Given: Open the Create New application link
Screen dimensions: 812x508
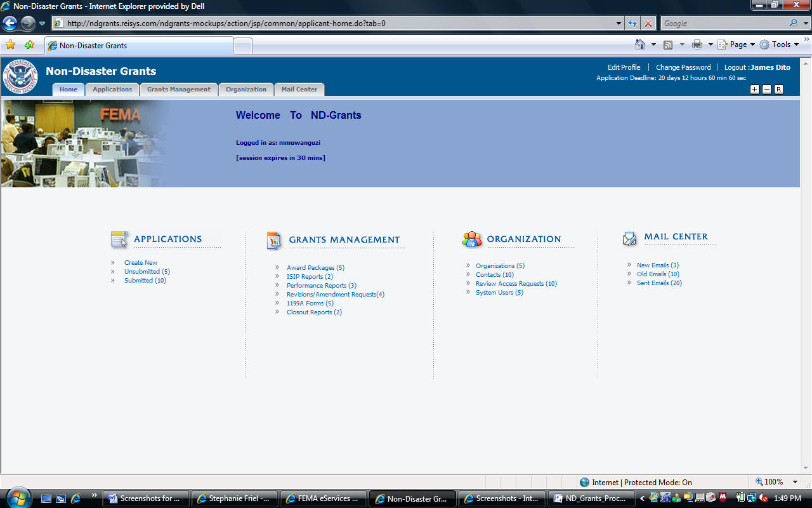Looking at the screenshot, I should coord(141,263).
